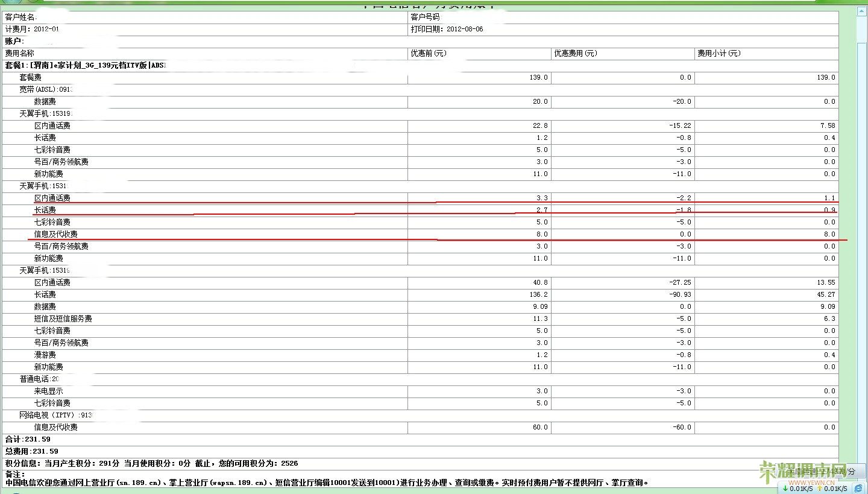The height and width of the screenshot is (494, 868).
Task: Click the green download speed arrow indicator
Action: [x=785, y=488]
